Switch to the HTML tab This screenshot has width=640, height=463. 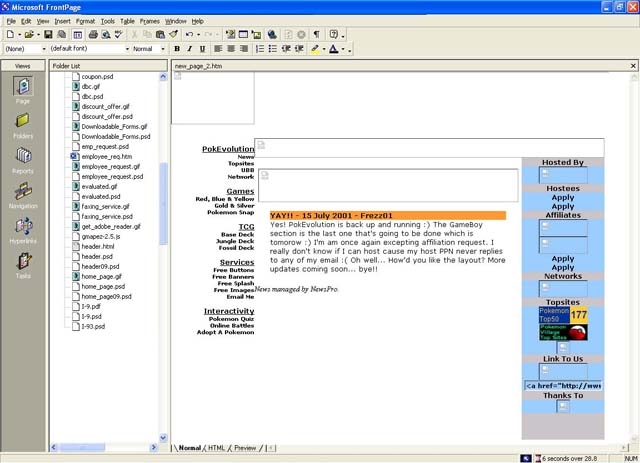(216, 448)
